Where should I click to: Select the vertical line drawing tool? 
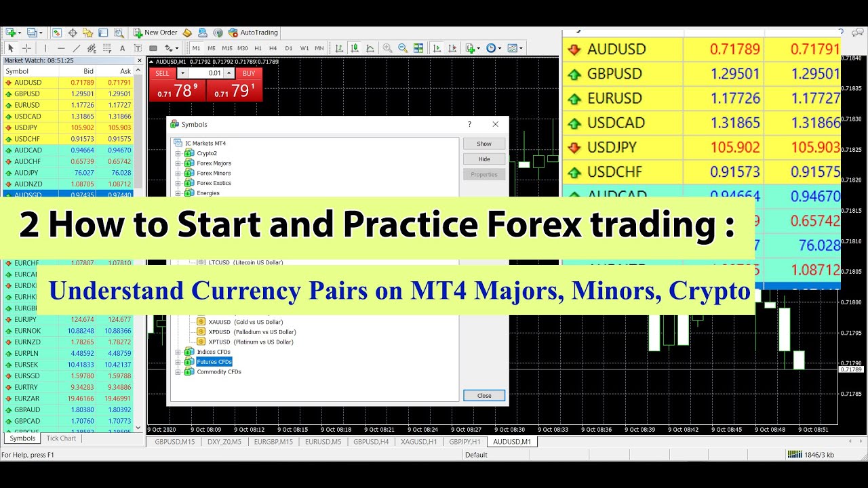pyautogui.click(x=45, y=48)
